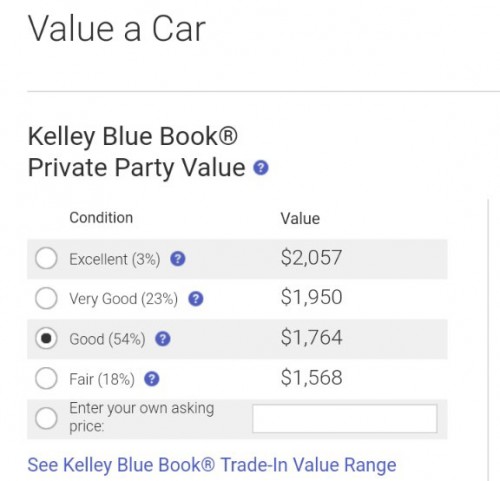Image resolution: width=500 pixels, height=481 pixels.
Task: Click the Fair (18%) label
Action: point(102,379)
